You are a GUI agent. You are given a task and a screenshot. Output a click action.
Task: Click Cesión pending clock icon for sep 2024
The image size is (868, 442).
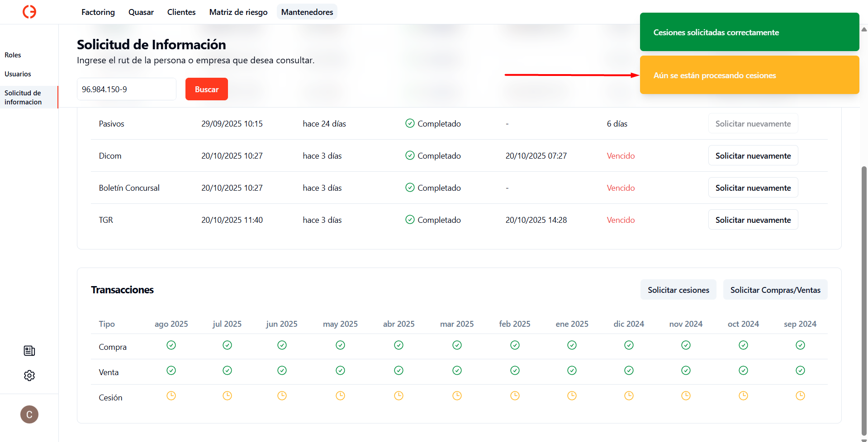(x=800, y=396)
